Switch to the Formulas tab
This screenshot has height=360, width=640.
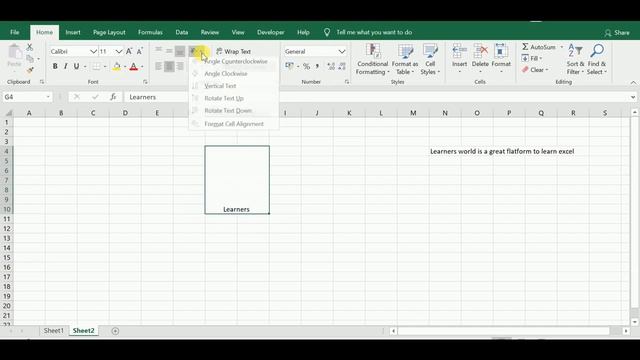pyautogui.click(x=150, y=32)
